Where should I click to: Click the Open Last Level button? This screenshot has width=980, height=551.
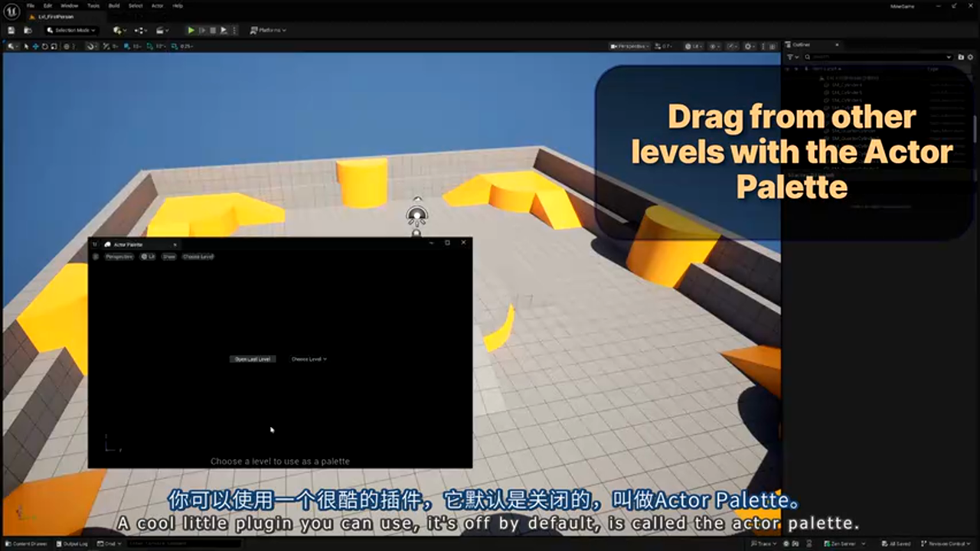pyautogui.click(x=253, y=359)
